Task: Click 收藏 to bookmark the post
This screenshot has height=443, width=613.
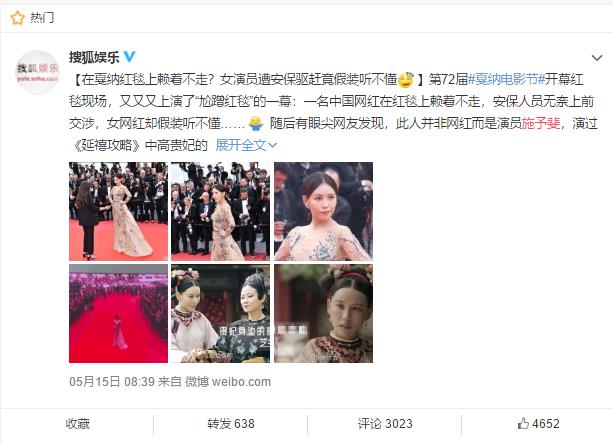Action: click(77, 424)
